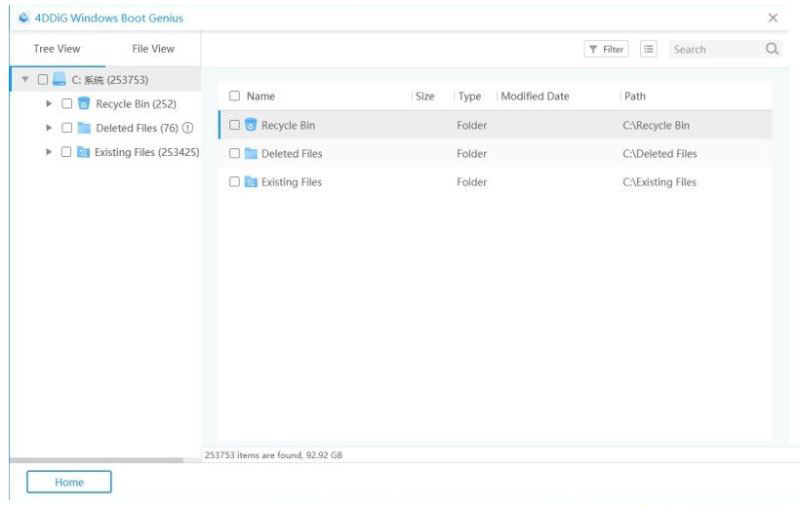Image resolution: width=800 pixels, height=508 pixels.
Task: Select the 'Recycle Bin (252)' tree label
Action: (136, 104)
